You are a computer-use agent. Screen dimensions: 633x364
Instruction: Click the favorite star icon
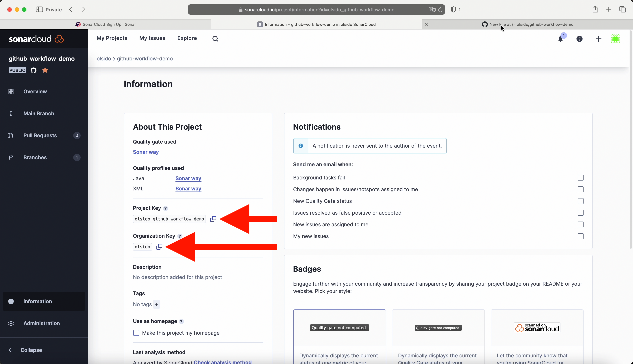(45, 70)
